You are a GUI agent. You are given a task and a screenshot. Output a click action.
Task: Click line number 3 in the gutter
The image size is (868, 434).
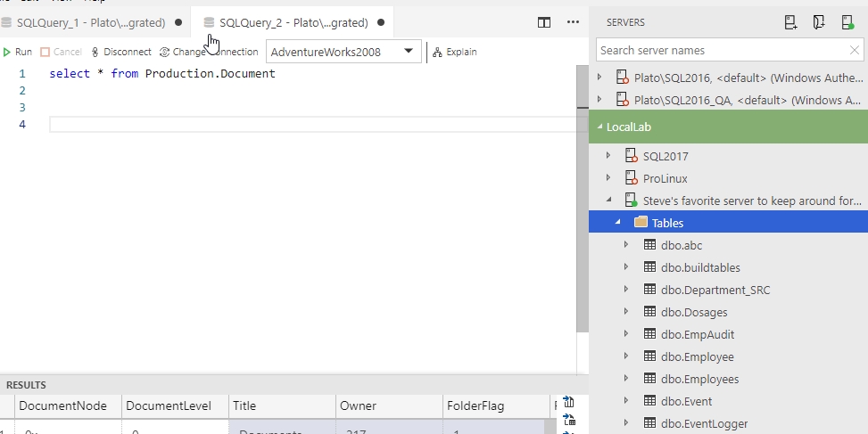coord(22,107)
